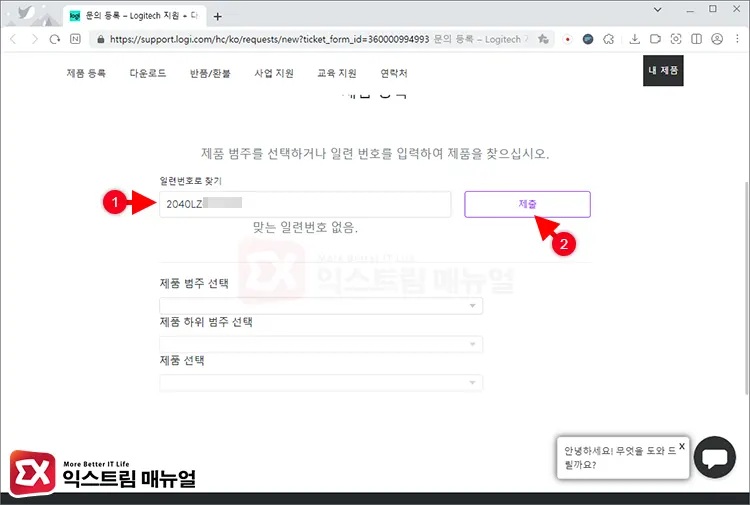This screenshot has width=750, height=505.
Task: Open the chat bubble support widget
Action: click(715, 457)
